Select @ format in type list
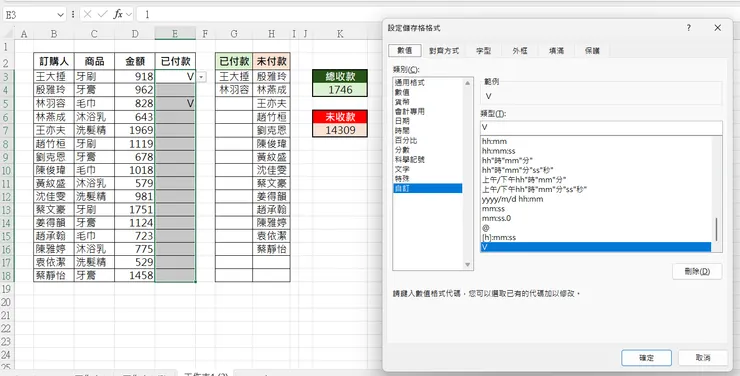Viewport: 740px width, 376px height. (596, 228)
